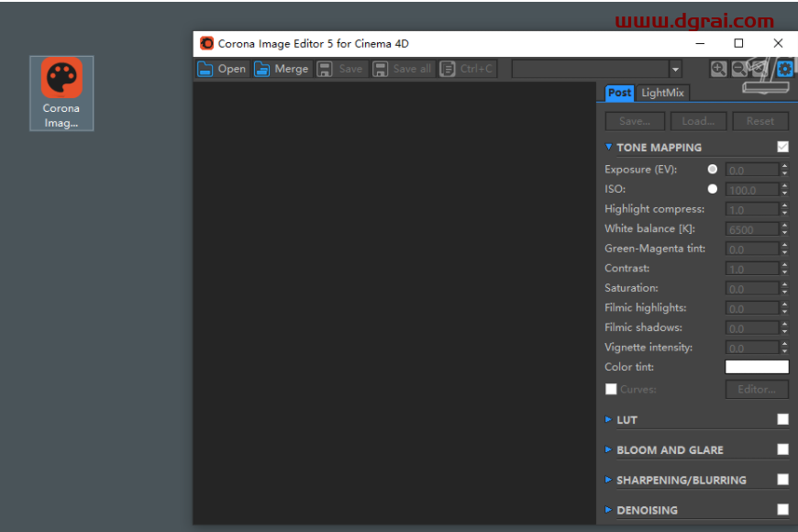Image resolution: width=798 pixels, height=532 pixels.
Task: Enable the LUT checkbox
Action: pos(782,419)
